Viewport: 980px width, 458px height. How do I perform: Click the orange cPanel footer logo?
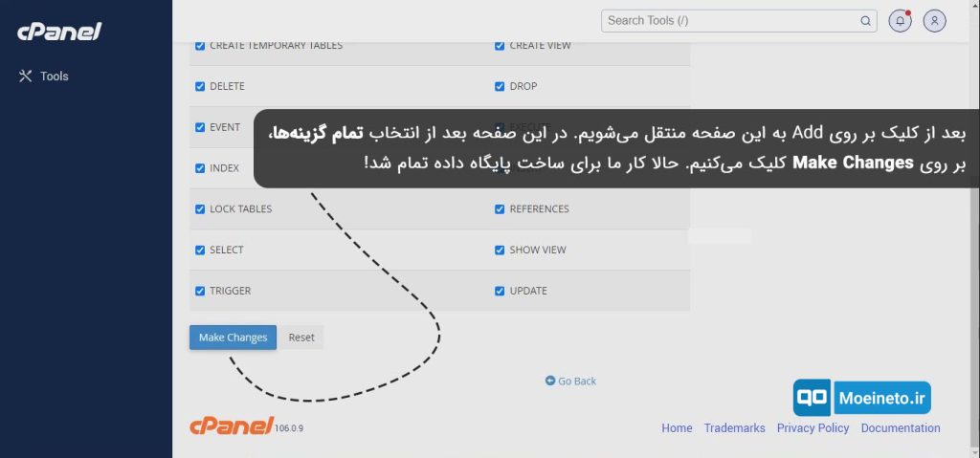(x=232, y=425)
